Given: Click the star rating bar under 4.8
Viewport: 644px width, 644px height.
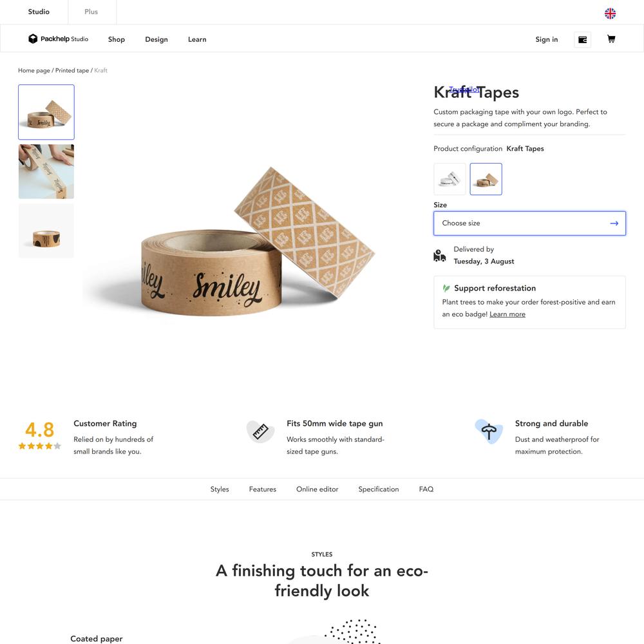Looking at the screenshot, I should pyautogui.click(x=39, y=446).
